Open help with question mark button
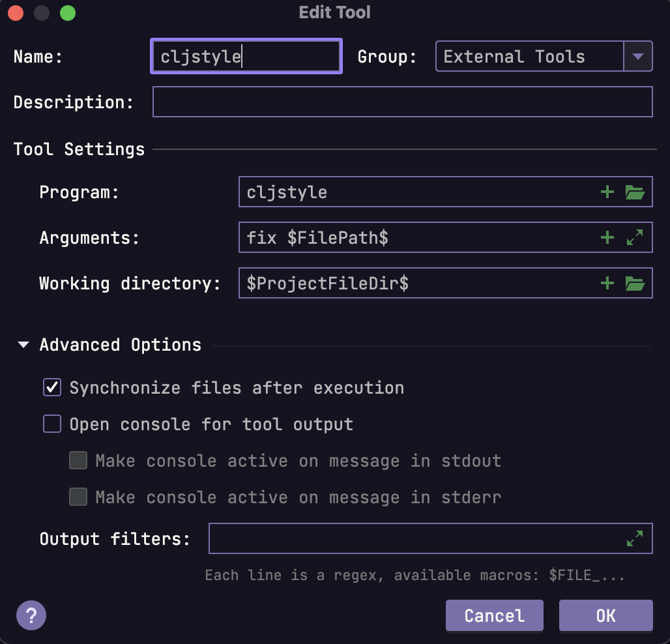The image size is (670, 644). pyautogui.click(x=31, y=615)
